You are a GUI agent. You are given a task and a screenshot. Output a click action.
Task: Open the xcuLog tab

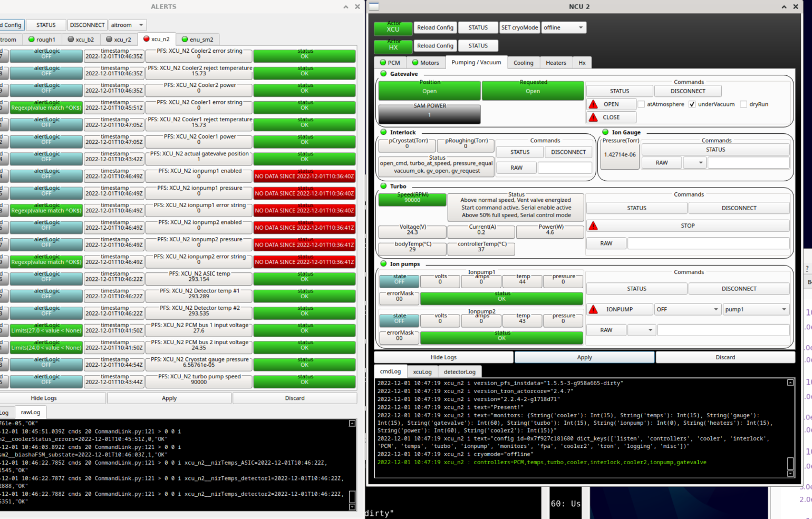point(422,371)
